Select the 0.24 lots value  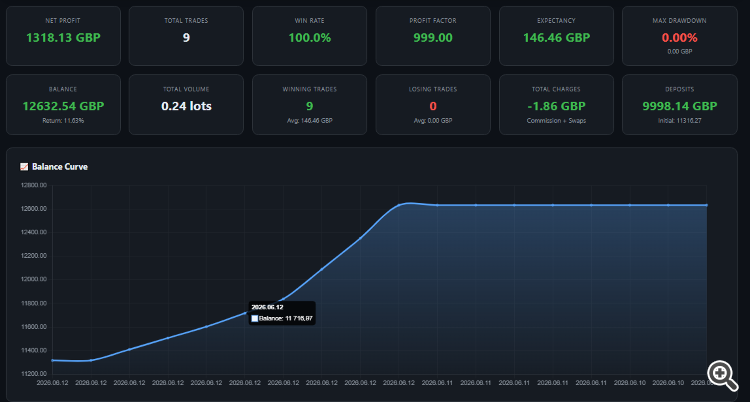tap(186, 106)
